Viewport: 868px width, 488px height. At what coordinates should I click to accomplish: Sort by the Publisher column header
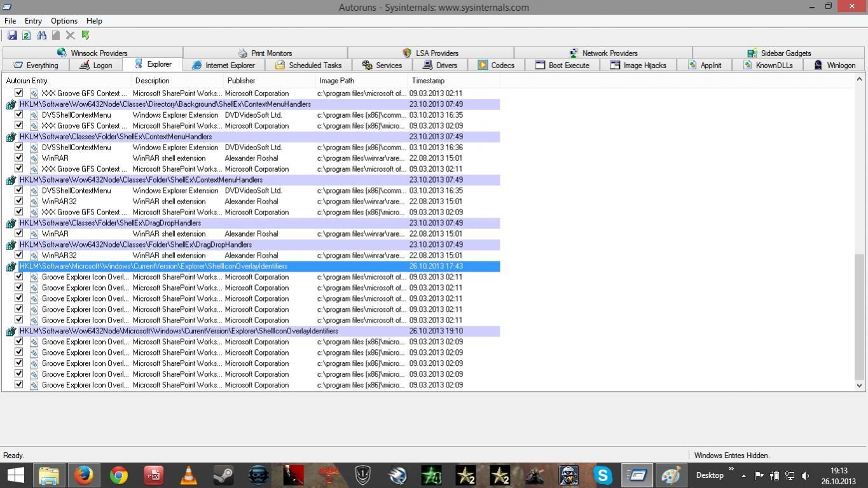click(269, 81)
